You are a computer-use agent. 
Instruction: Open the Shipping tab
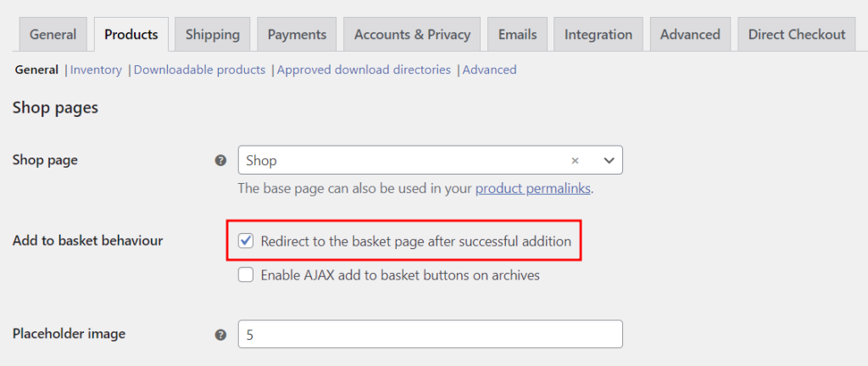213,35
